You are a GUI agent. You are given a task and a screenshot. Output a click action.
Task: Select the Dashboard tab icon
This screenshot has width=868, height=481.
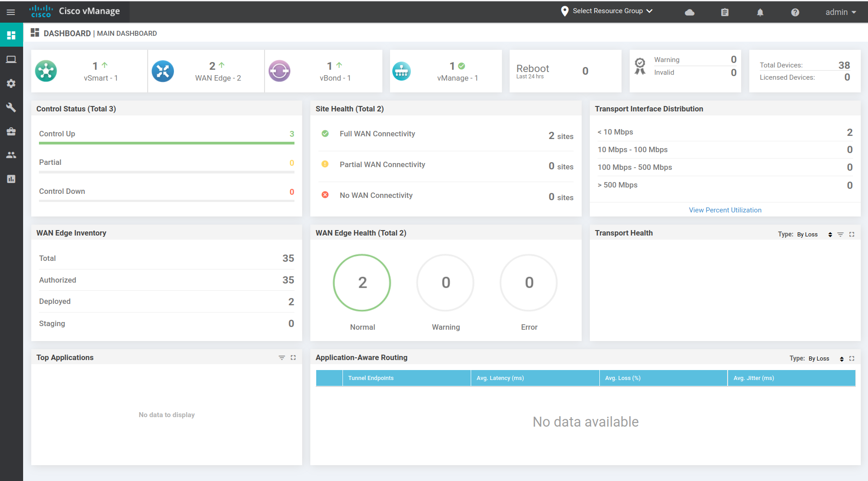11,34
